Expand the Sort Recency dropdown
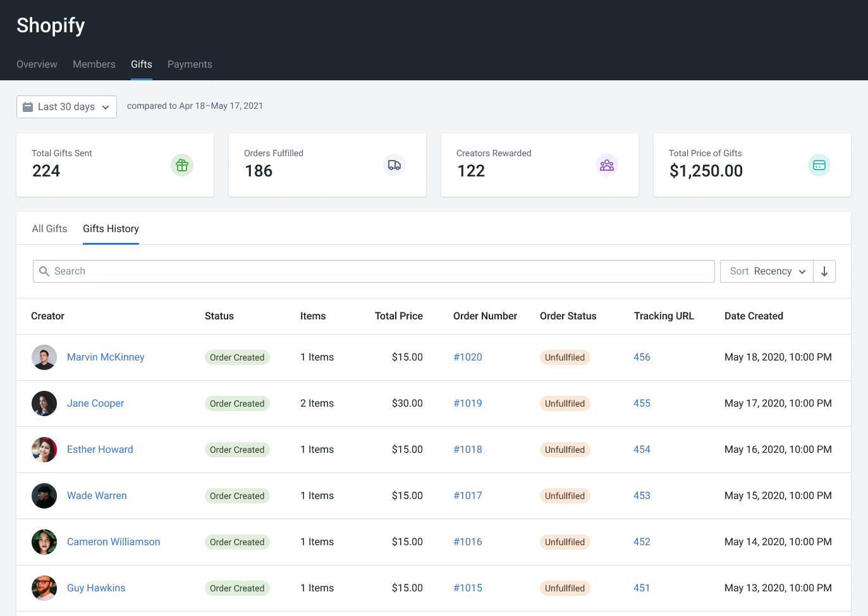This screenshot has width=868, height=616. pyautogui.click(x=767, y=271)
